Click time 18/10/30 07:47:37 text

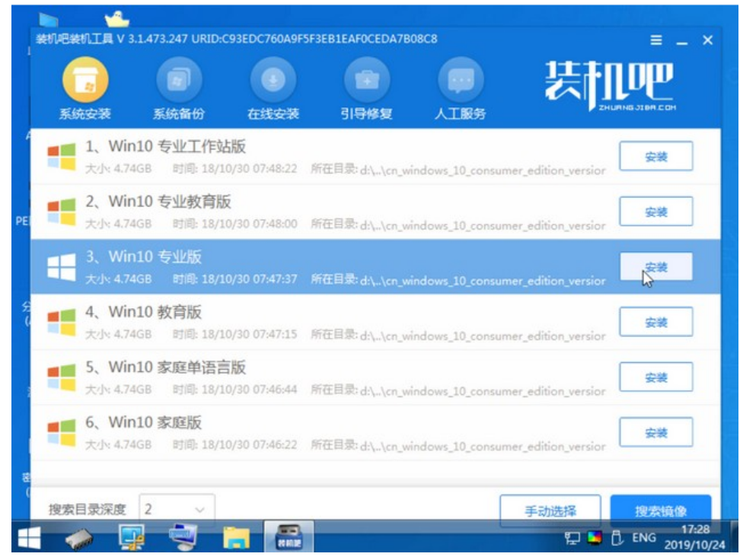click(234, 279)
